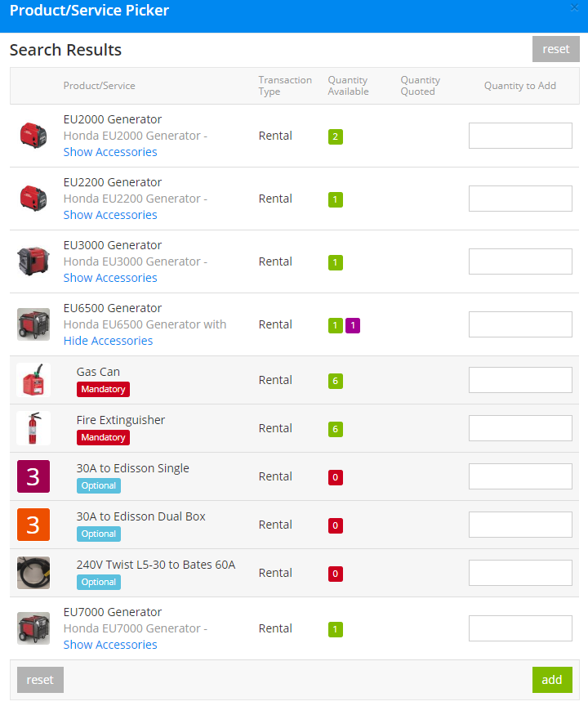Show accessories under EU7000 Generator
Viewport: 588px width, 706px height.
[x=110, y=645]
